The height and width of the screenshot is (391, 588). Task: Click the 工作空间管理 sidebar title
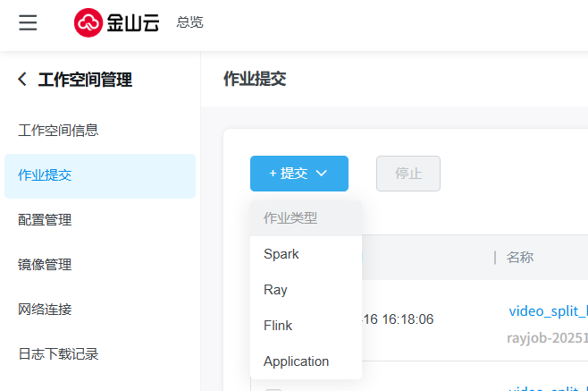(x=85, y=80)
